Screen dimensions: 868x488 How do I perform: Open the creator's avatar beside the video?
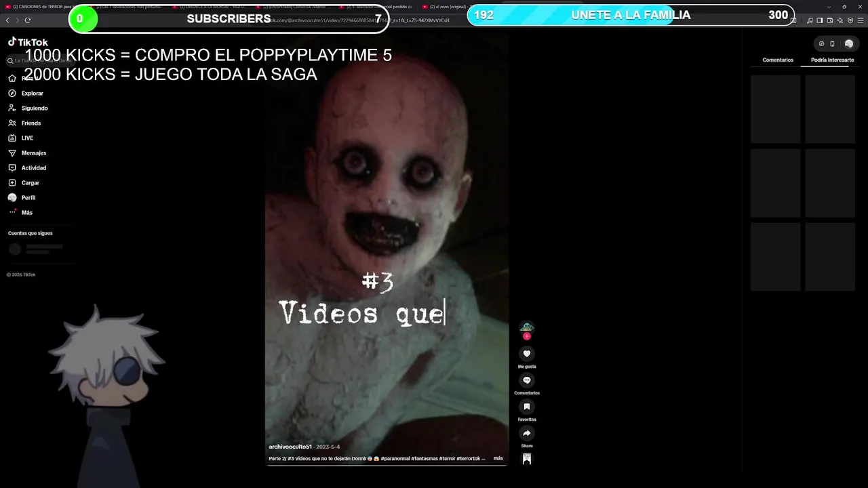coord(527,327)
